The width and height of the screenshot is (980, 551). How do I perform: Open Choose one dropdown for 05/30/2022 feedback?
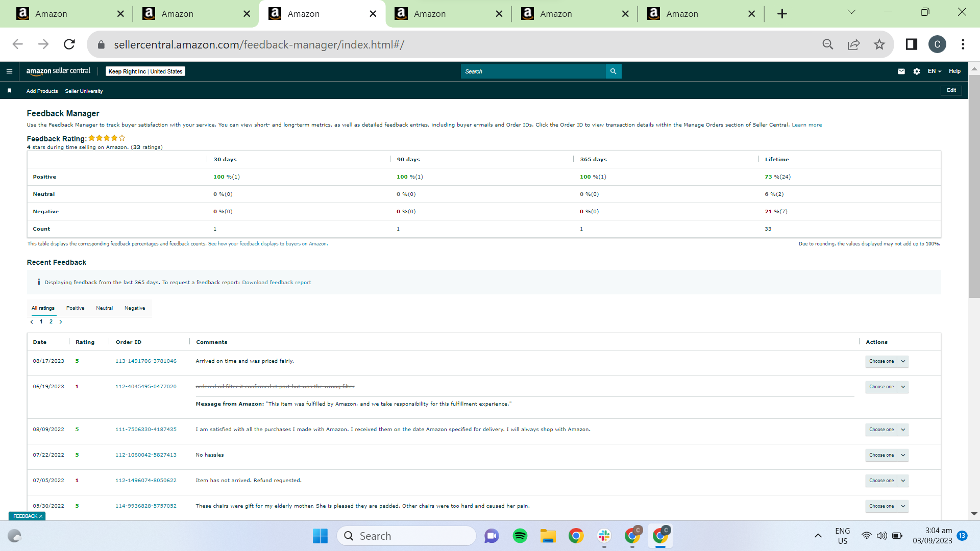tap(887, 506)
